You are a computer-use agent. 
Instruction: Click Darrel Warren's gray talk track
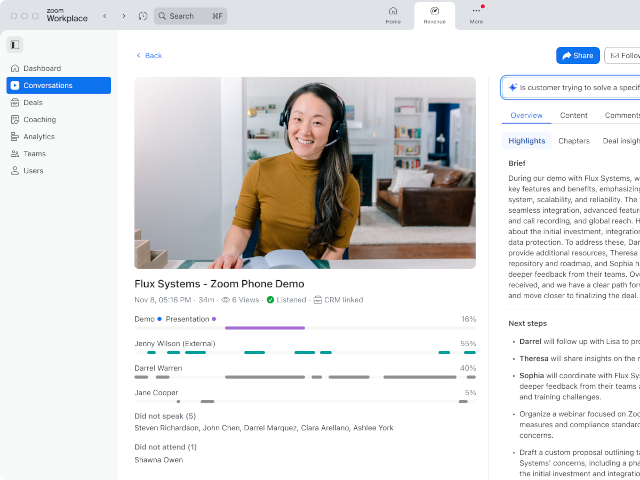tap(305, 377)
